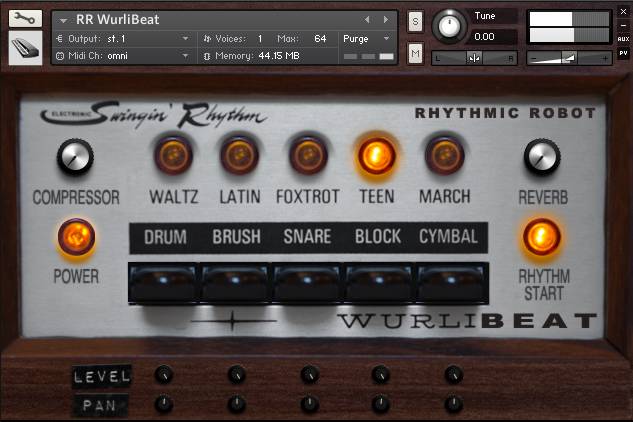The image size is (633, 422).
Task: Open the Purge dropdown menu
Action: pos(366,39)
